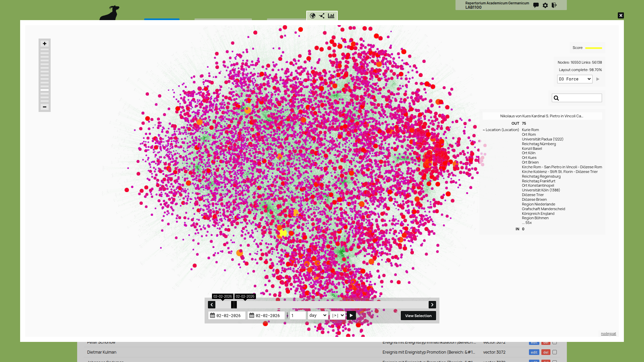Follow the nodegoat link
Viewport: 644px width, 362px height.
point(608,334)
